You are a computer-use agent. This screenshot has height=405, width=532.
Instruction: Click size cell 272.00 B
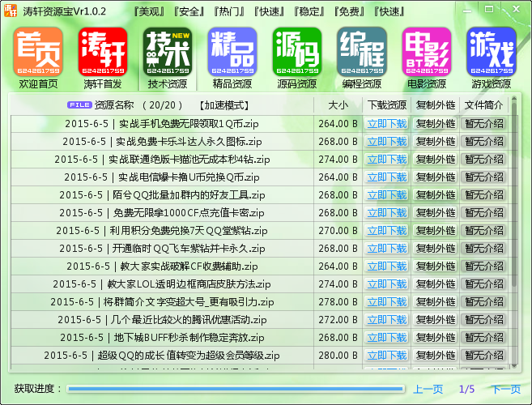coord(338,320)
